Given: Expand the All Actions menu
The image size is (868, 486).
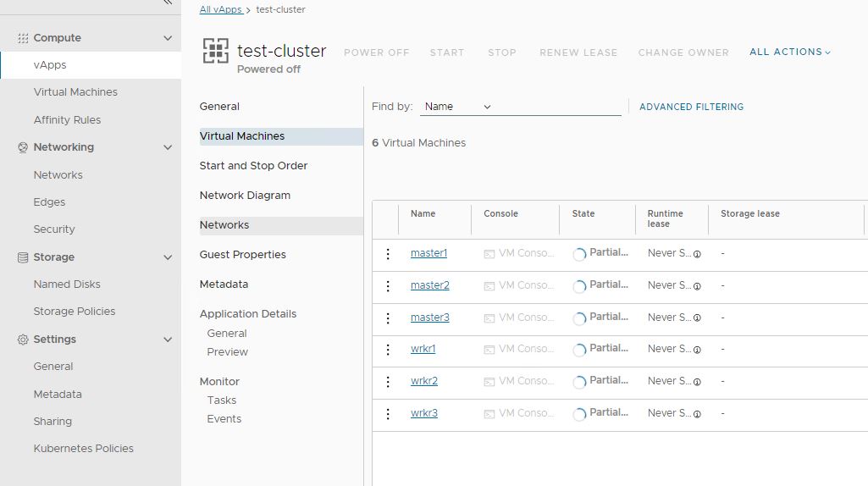Looking at the screenshot, I should 789,52.
